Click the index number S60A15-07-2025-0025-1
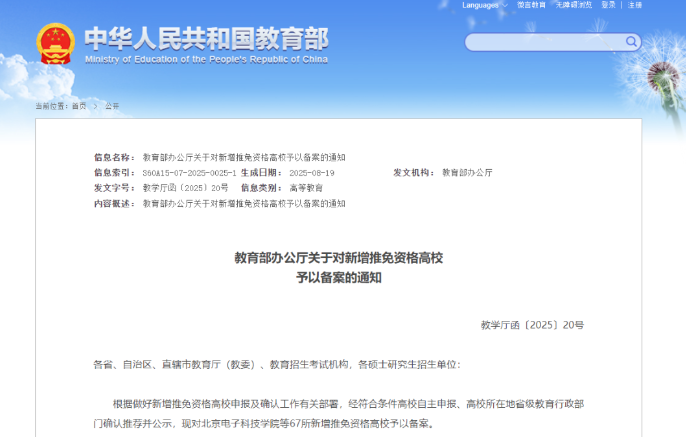The height and width of the screenshot is (443, 686). tap(189, 173)
